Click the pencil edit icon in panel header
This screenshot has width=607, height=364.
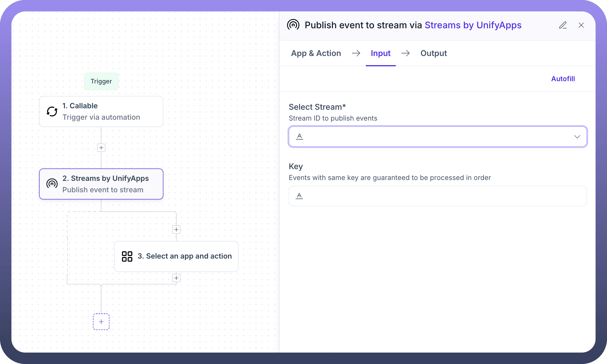pos(563,25)
